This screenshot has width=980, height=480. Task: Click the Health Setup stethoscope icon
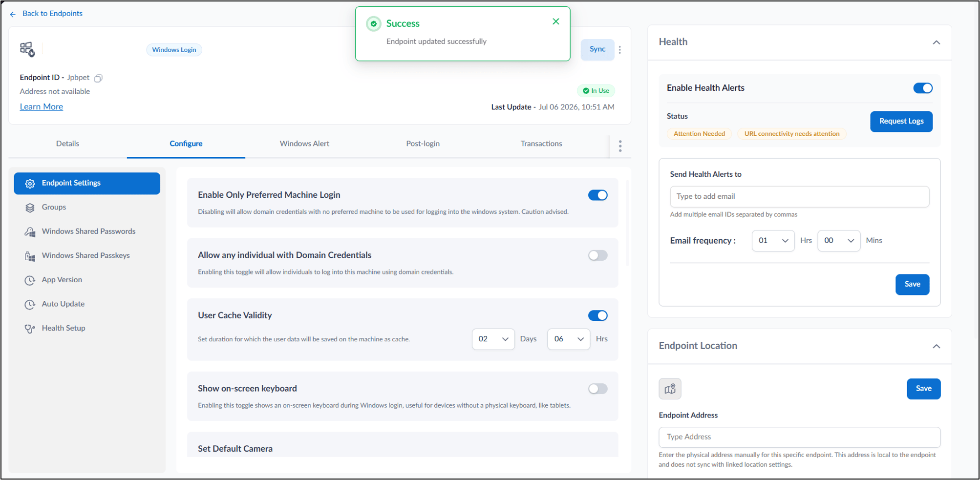pyautogui.click(x=30, y=329)
